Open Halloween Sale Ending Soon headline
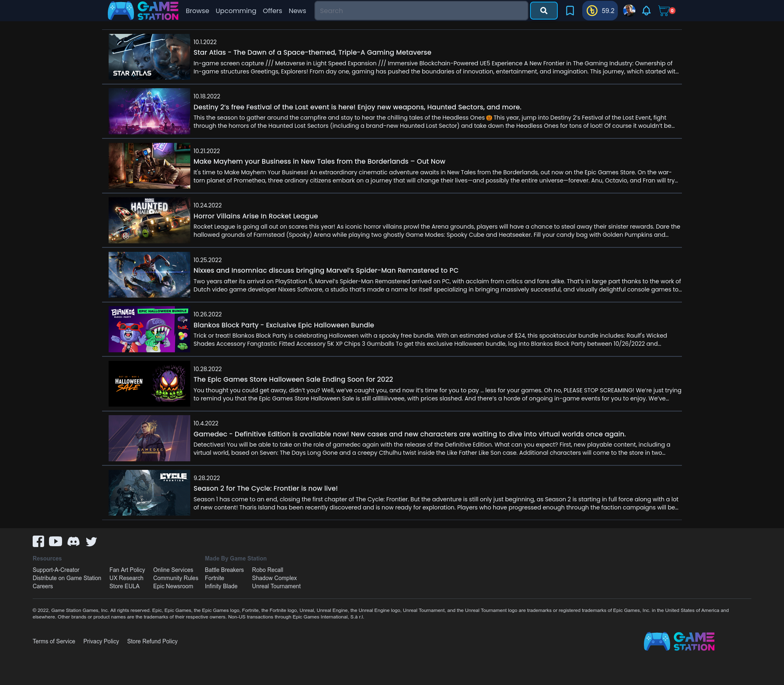784x685 pixels. click(x=293, y=379)
